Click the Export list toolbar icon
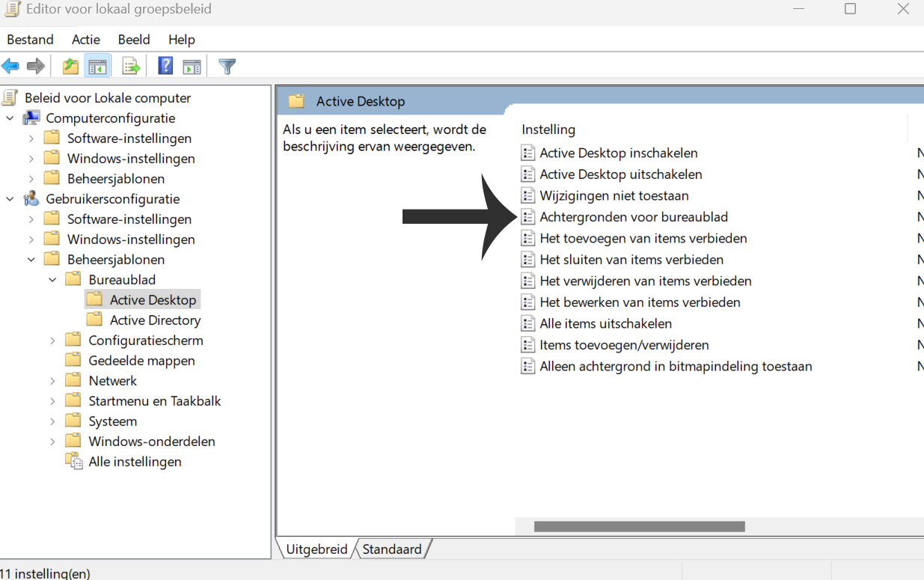This screenshot has height=580, width=924. pos(131,67)
